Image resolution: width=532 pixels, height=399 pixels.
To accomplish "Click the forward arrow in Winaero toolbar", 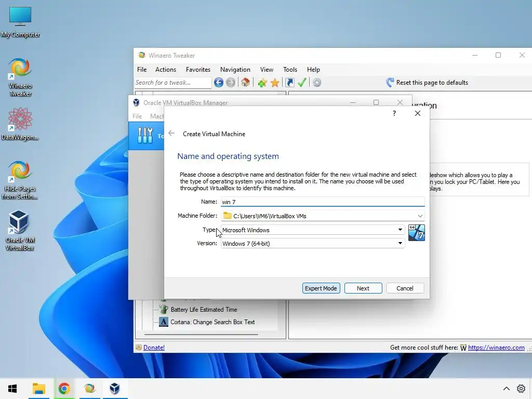I will coord(230,83).
